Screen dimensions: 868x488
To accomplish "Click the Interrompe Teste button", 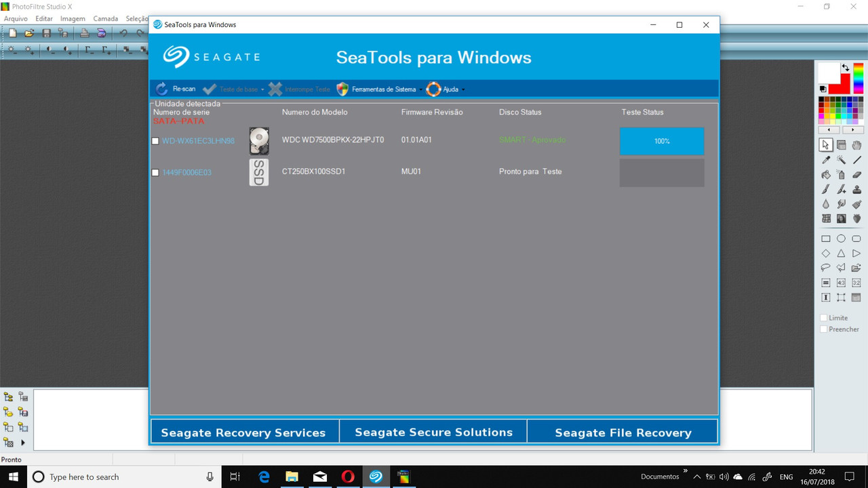I will (299, 89).
